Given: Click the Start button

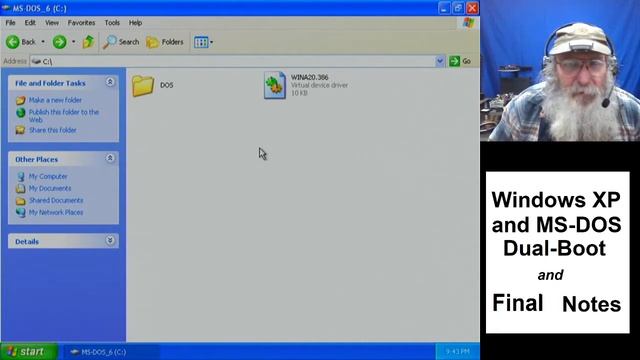Looking at the screenshot, I should [28, 351].
